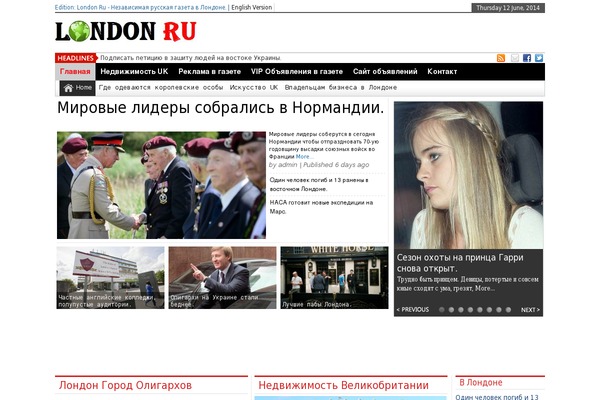Go to PREVIOUS slide
This screenshot has height=400, width=600.
[412, 310]
